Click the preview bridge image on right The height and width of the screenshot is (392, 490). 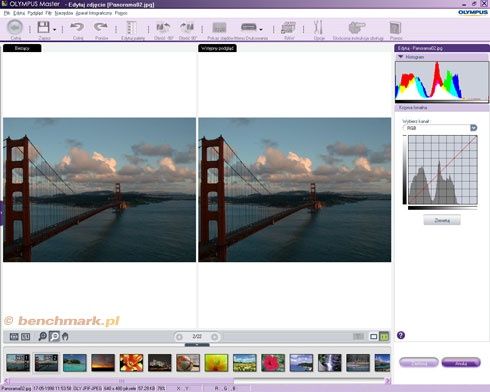click(295, 189)
